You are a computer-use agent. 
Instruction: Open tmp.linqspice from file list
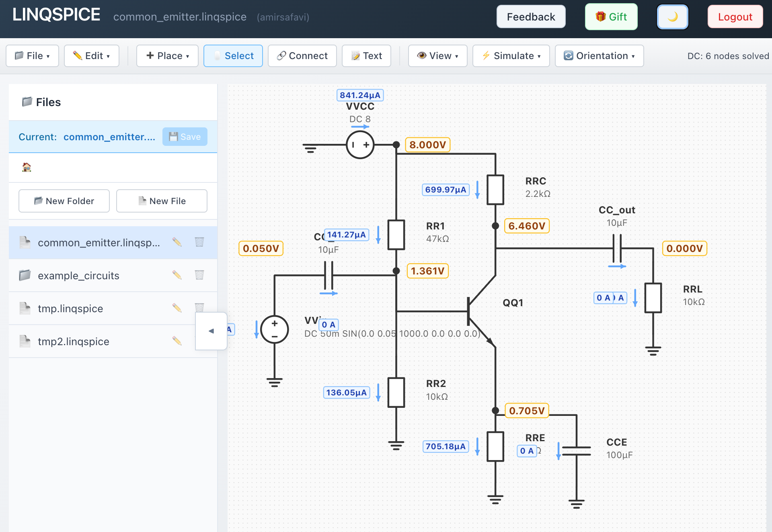click(x=70, y=308)
